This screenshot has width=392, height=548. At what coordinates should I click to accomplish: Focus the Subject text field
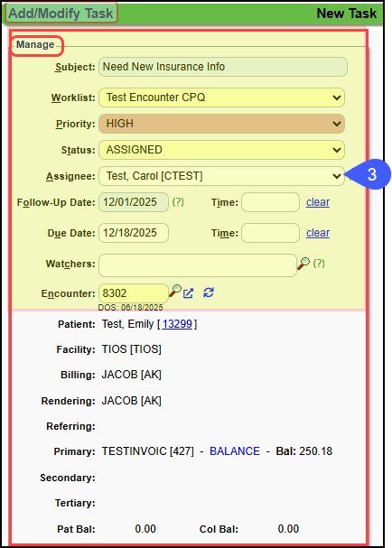(x=223, y=67)
